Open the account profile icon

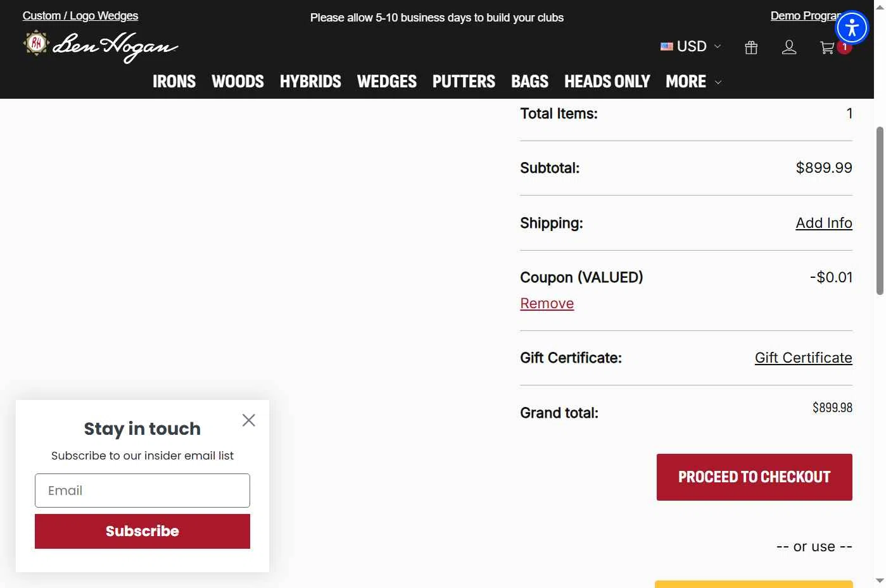point(789,47)
